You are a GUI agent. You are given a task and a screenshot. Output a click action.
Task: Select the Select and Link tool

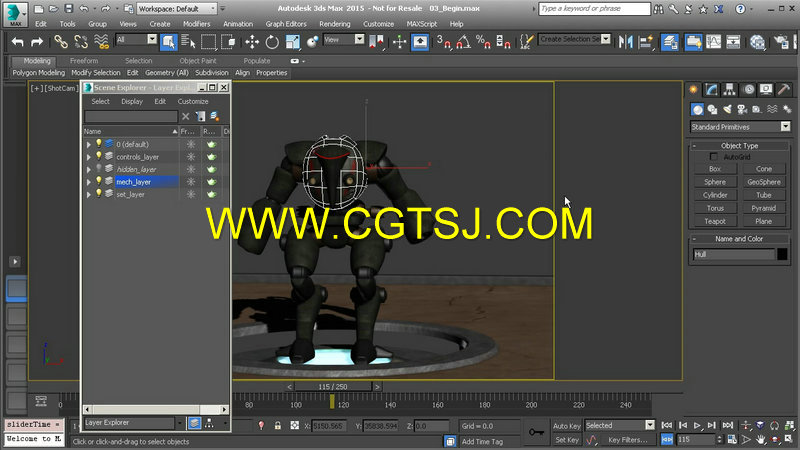click(x=61, y=42)
